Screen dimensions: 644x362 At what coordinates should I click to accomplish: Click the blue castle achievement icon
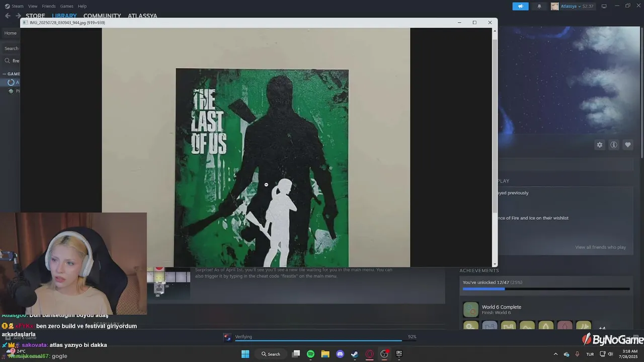490,326
